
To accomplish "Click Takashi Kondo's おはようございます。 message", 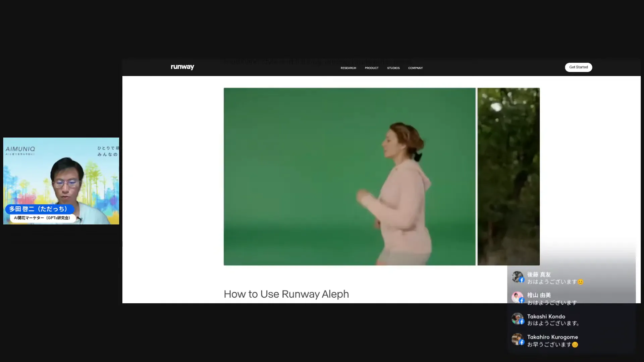I will pyautogui.click(x=553, y=323).
